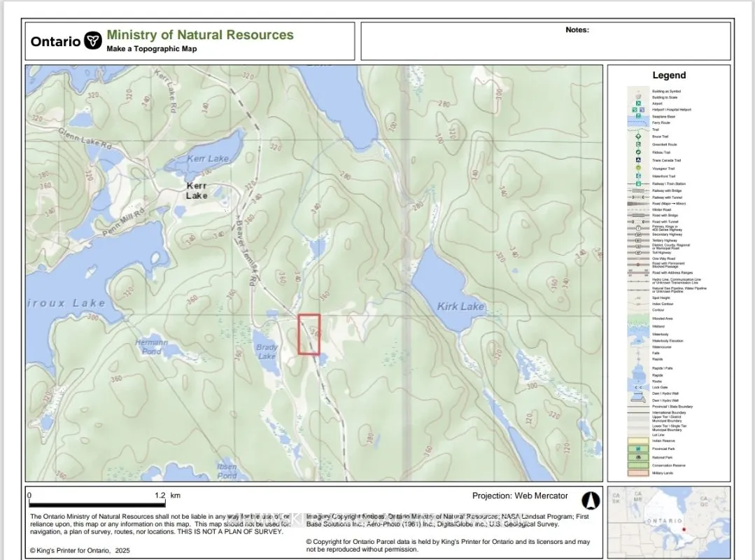755x560 pixels.
Task: Click the Kerr Lake water label
Action: click(x=208, y=159)
